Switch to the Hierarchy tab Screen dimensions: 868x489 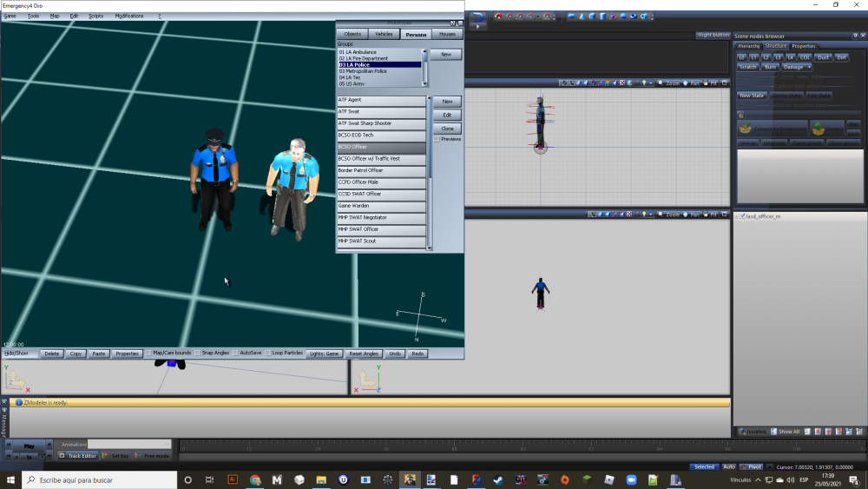[749, 46]
